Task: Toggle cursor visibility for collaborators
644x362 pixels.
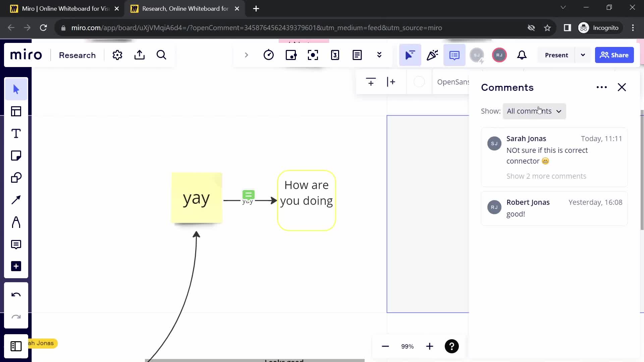Action: tap(410, 55)
